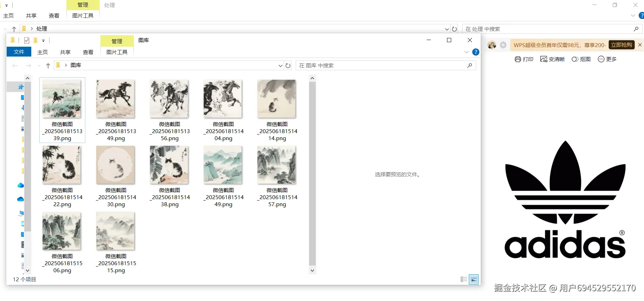The image size is (644, 301).
Task: Click the 图库 breadcrumb in the address bar
Action: coord(76,65)
